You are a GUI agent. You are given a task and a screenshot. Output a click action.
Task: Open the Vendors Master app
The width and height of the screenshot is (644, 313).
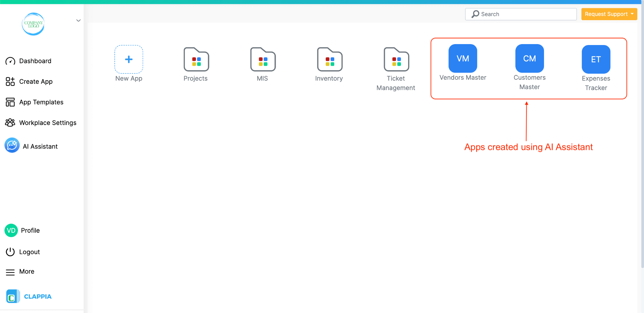[x=462, y=58]
